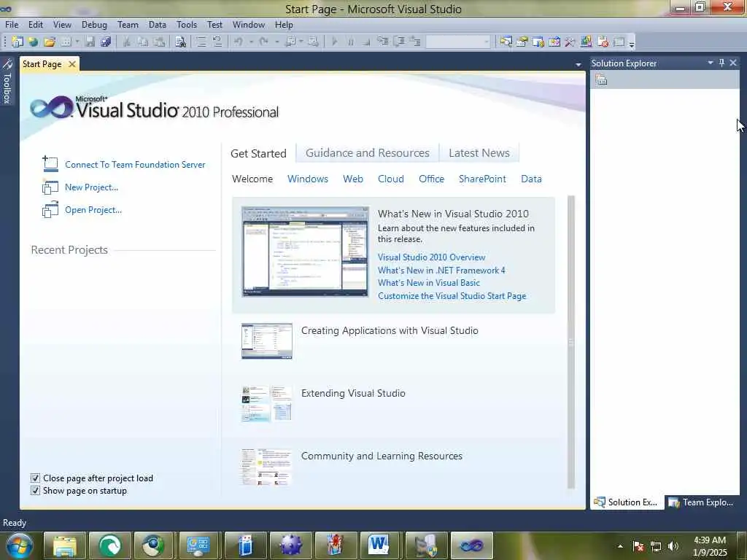Click the Find in Files toolbar icon
This screenshot has width=747, height=560.
180,42
